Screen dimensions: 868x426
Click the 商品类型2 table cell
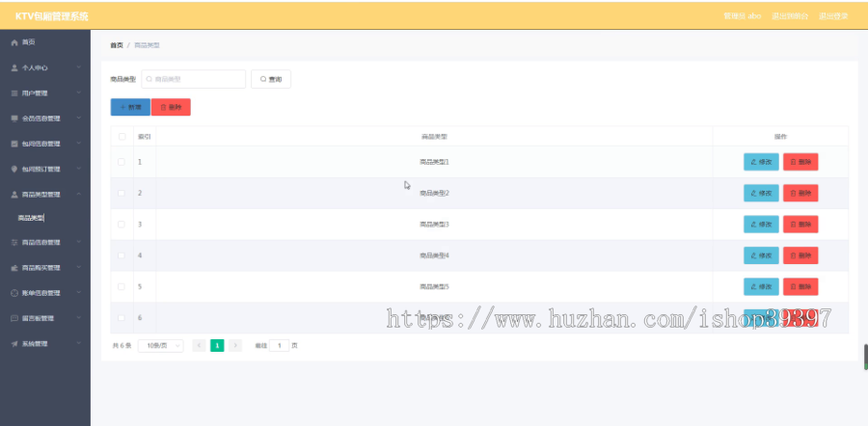click(x=435, y=193)
